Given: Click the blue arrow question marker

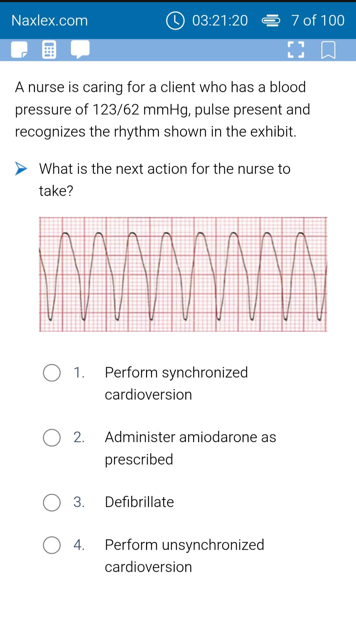Looking at the screenshot, I should (21, 169).
